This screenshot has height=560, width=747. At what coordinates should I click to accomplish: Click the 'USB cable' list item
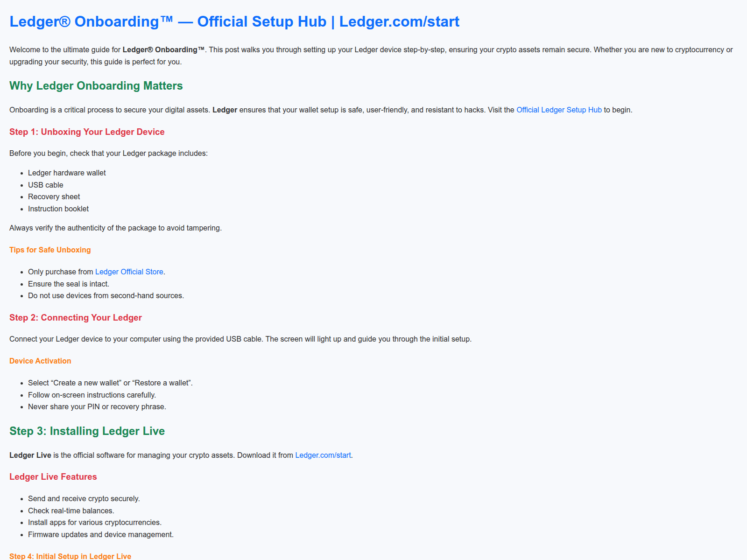point(45,185)
